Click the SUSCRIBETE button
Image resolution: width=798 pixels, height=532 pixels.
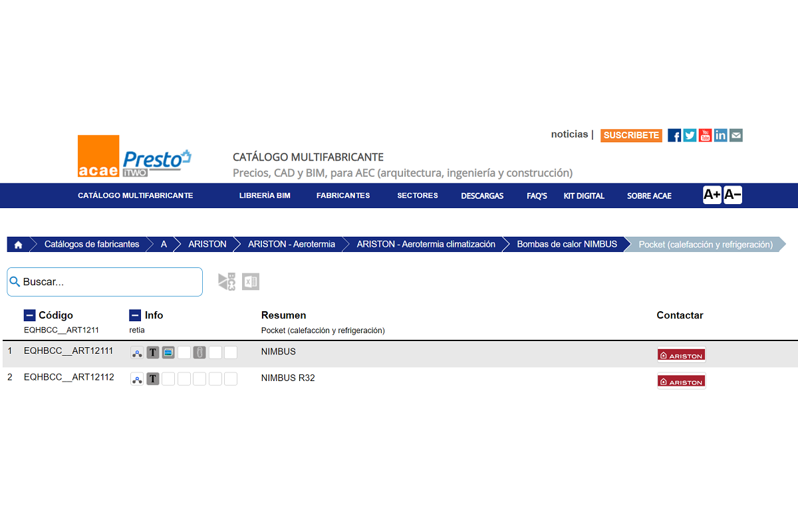(631, 136)
